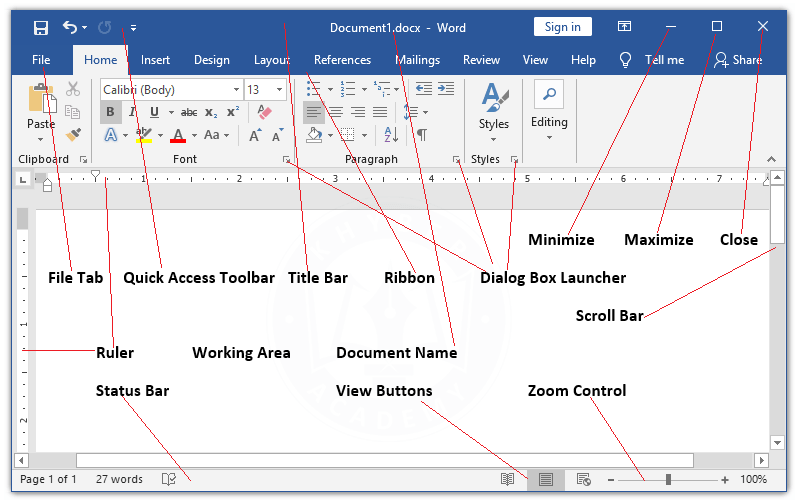
Task: Switch to the References tab
Action: (342, 60)
